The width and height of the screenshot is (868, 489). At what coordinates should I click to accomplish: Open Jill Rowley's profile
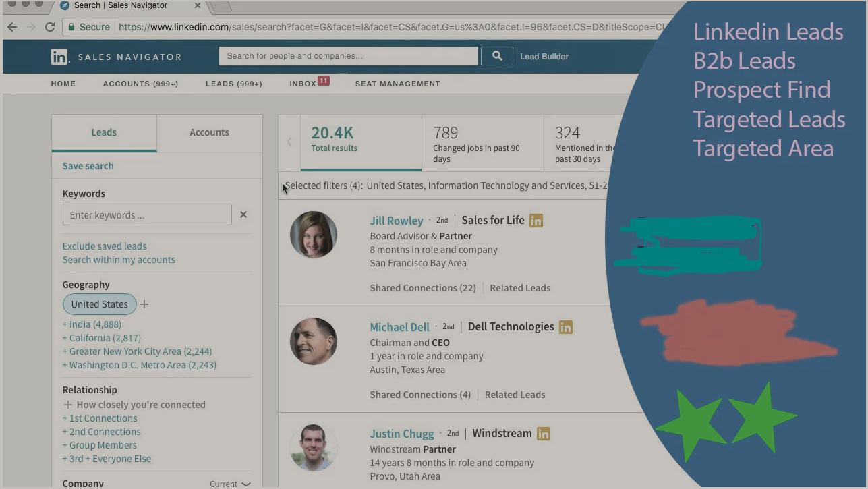point(397,220)
